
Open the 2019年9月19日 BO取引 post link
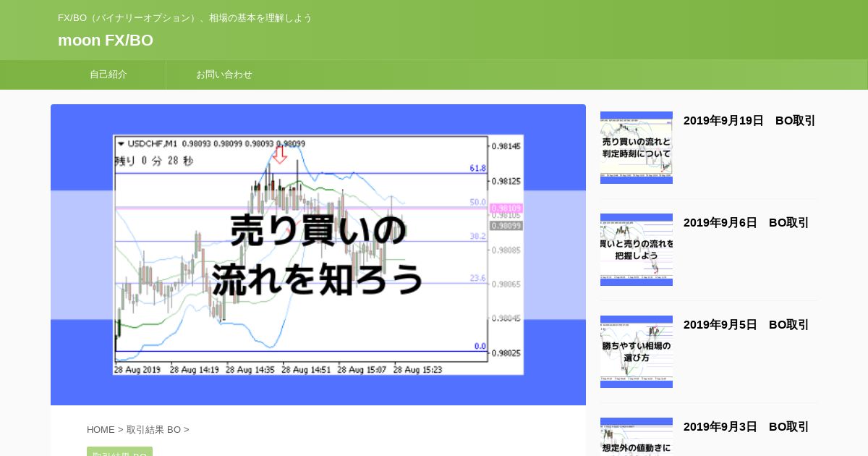pos(749,121)
